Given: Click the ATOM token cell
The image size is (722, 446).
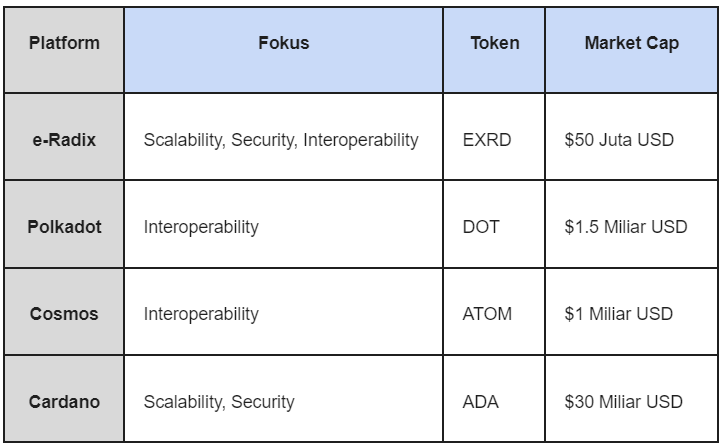Looking at the screenshot, I should click(x=494, y=311).
